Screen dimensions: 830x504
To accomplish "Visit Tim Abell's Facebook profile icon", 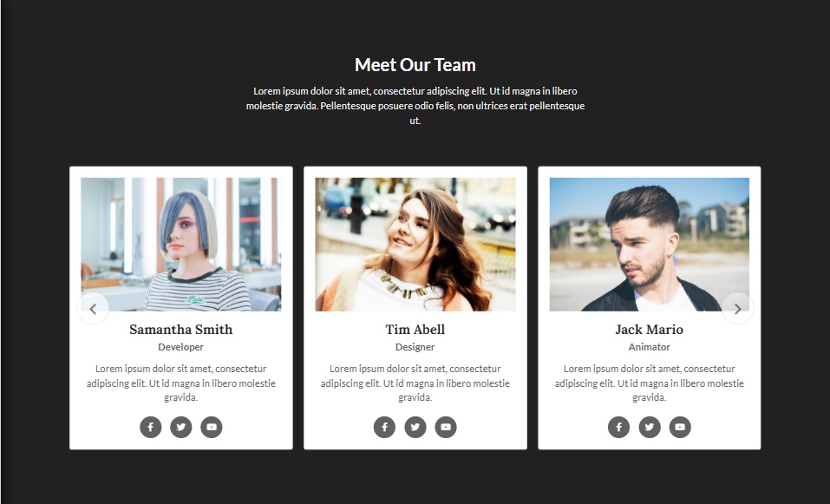I will coord(384,428).
